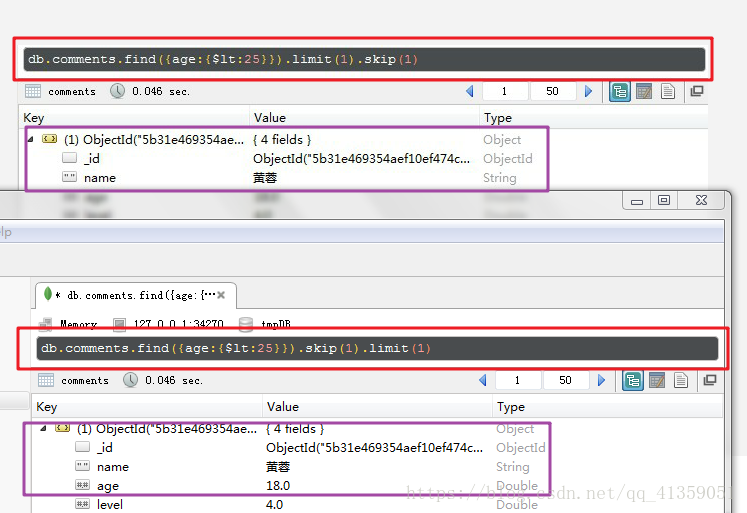Click the tmpDB database cylinder icon
The height and width of the screenshot is (513, 747).
(x=246, y=324)
